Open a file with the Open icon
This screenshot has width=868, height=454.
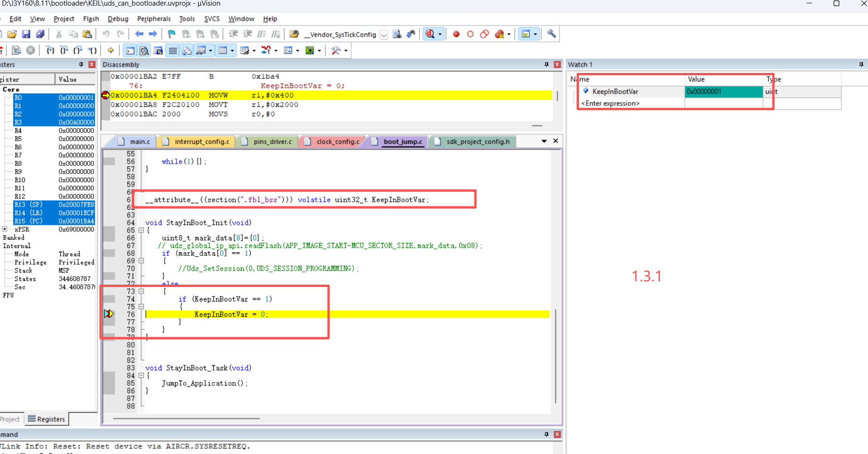click(x=12, y=34)
